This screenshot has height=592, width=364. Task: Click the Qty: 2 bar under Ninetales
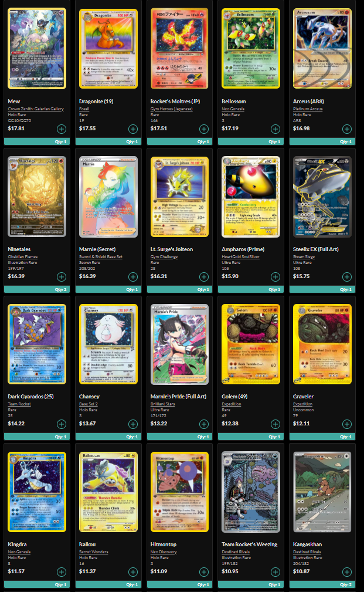pyautogui.click(x=37, y=290)
